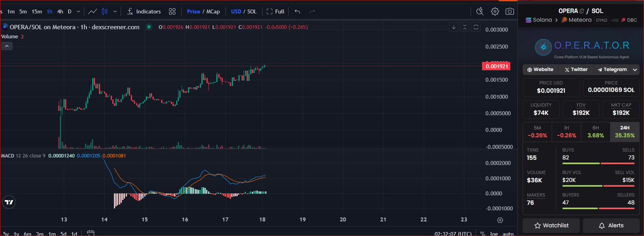
Task: Open the Indicators menu
Action: point(144,11)
